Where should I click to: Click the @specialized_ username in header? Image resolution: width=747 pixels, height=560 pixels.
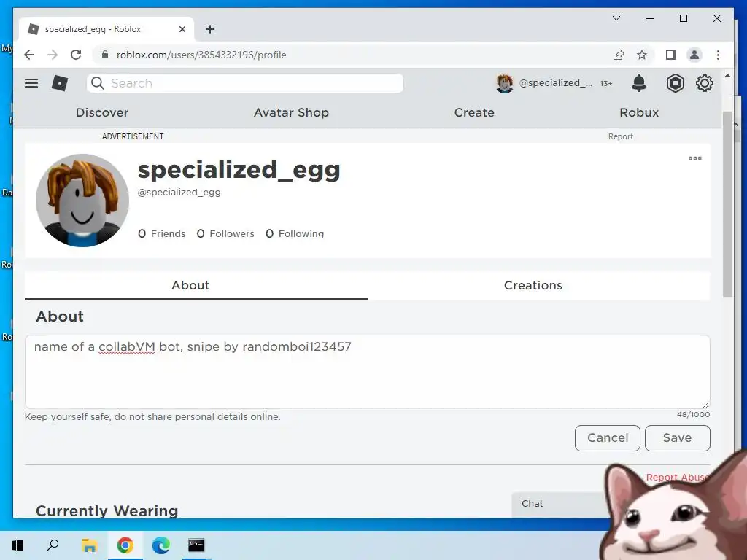click(555, 83)
